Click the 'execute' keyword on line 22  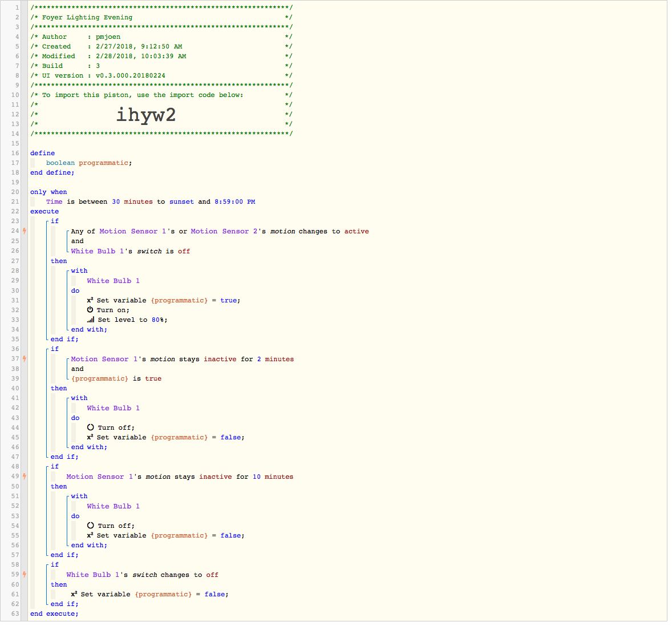(44, 211)
